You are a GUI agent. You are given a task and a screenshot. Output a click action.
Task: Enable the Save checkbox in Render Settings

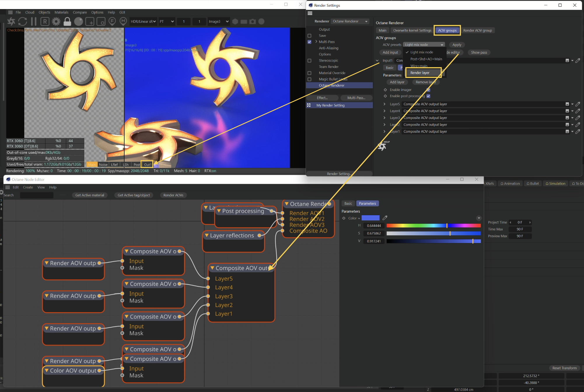[310, 36]
